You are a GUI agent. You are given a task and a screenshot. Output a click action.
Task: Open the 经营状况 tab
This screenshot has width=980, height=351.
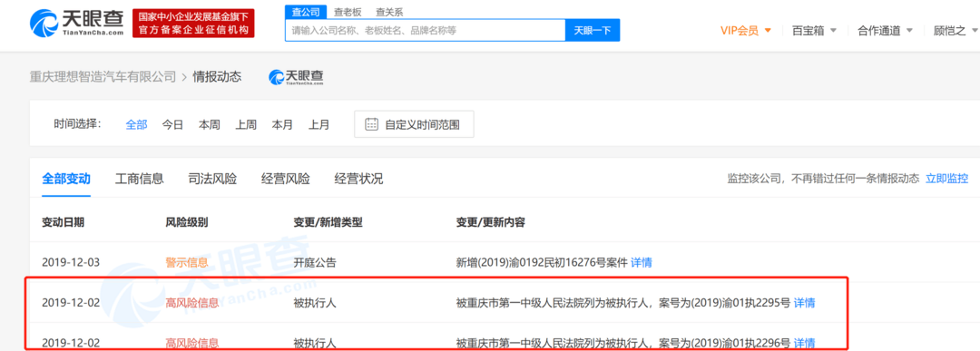pos(358,180)
